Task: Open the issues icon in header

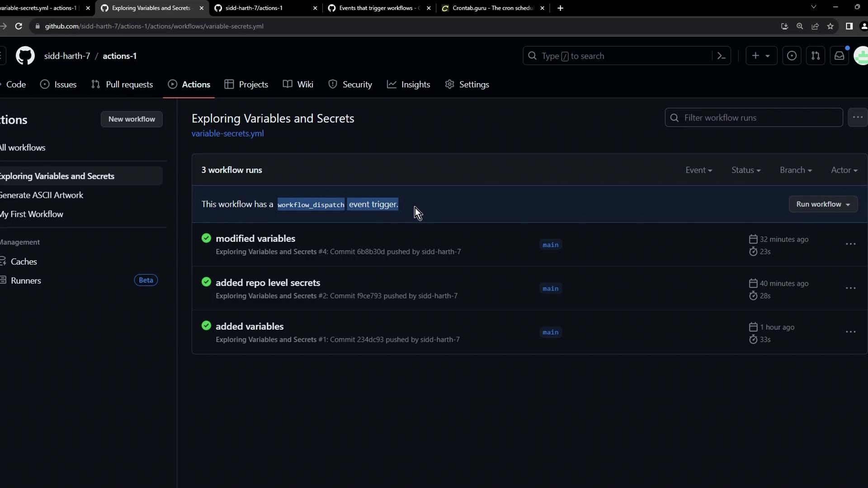Action: point(792,56)
